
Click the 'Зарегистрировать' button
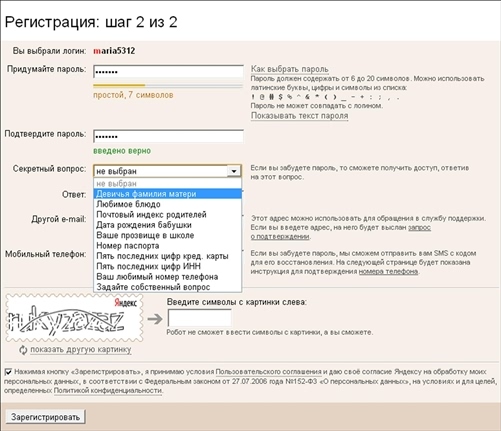pyautogui.click(x=46, y=417)
